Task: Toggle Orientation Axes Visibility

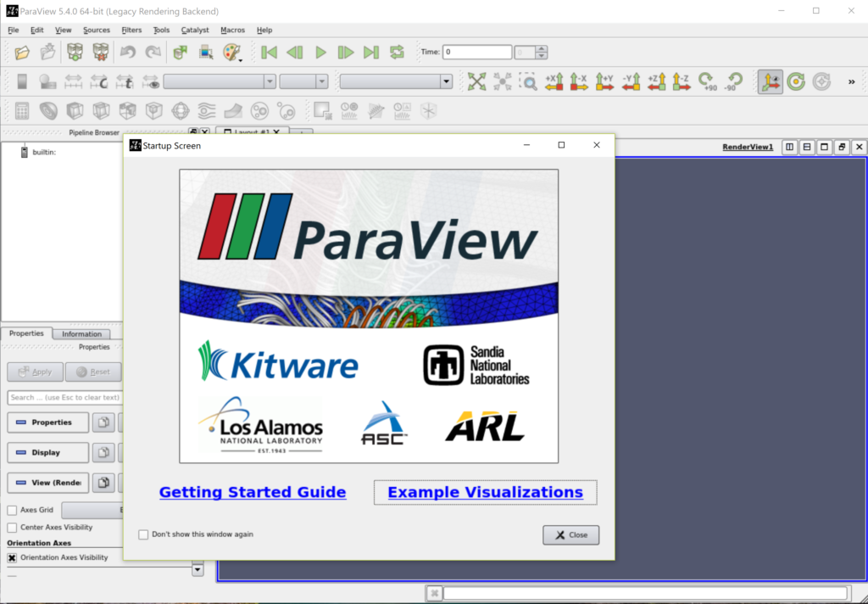Action: (x=12, y=557)
